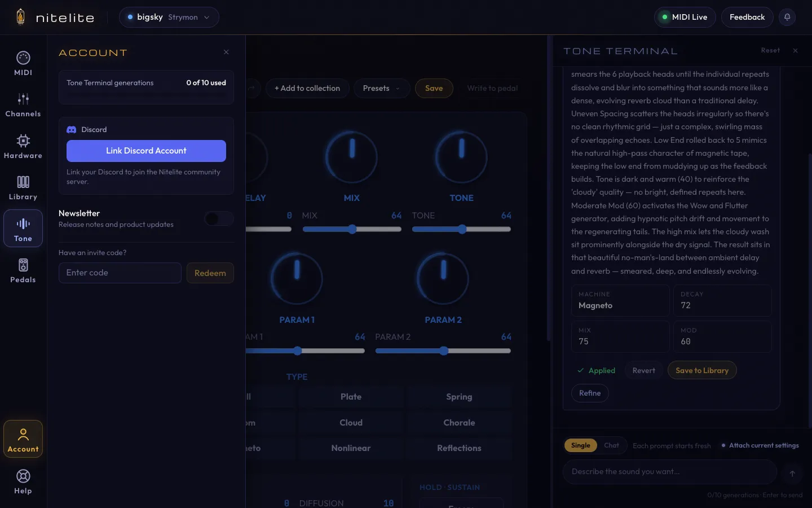Viewport: 812px width, 508px height.
Task: Click Add to collection button
Action: (x=307, y=88)
